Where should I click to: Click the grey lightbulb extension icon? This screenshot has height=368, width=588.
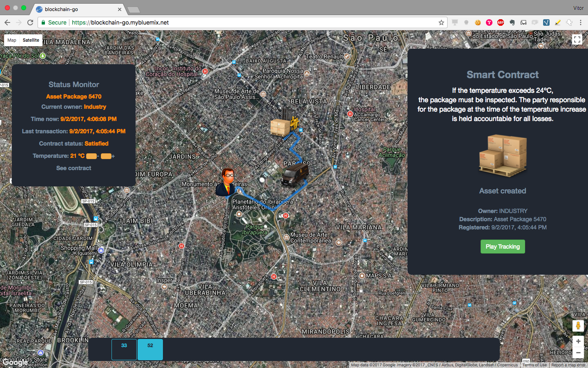click(466, 22)
